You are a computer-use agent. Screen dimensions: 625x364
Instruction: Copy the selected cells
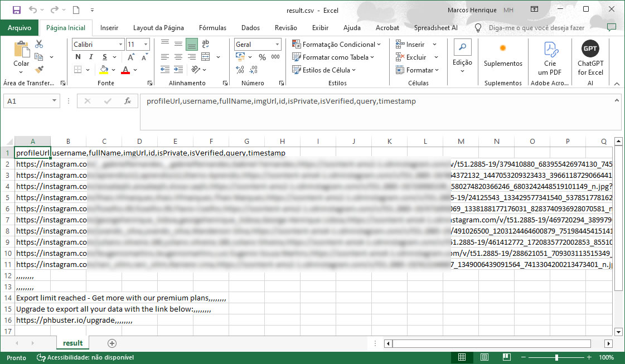pyautogui.click(x=39, y=57)
